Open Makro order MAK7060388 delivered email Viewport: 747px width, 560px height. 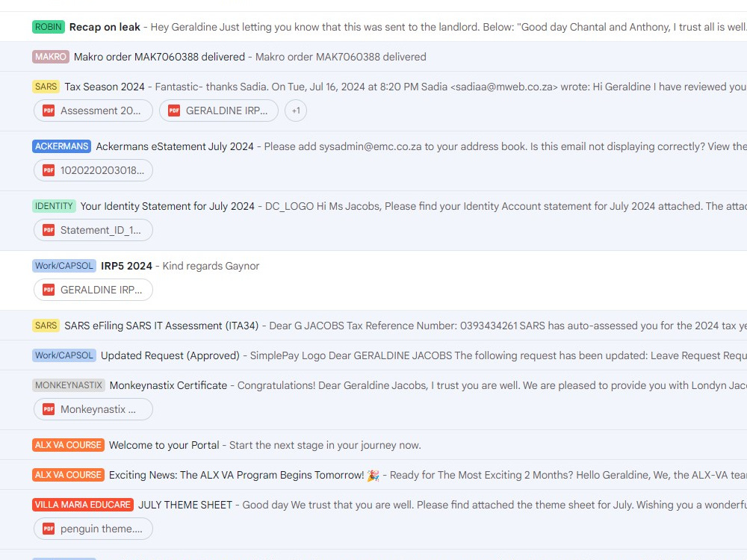click(x=159, y=57)
